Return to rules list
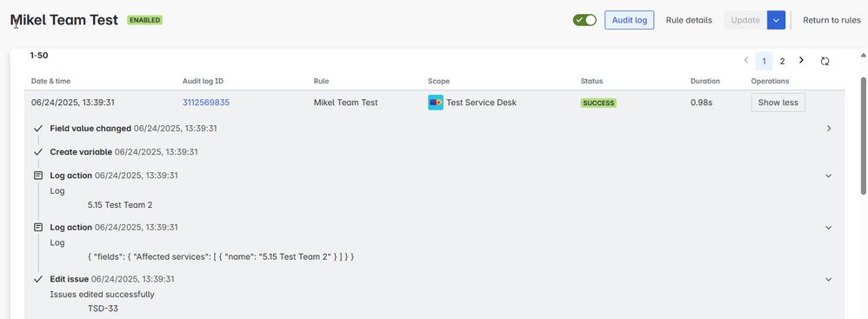 coord(831,20)
